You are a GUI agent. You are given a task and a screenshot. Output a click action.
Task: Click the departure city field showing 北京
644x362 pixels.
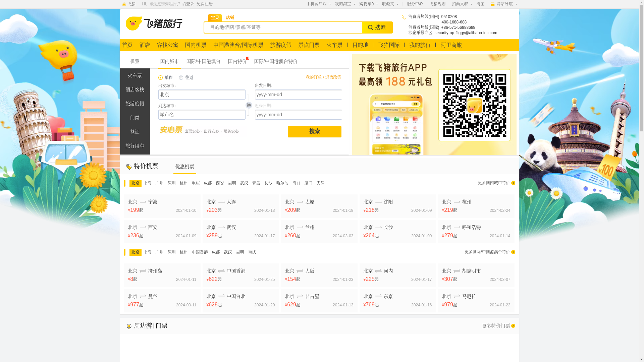202,95
